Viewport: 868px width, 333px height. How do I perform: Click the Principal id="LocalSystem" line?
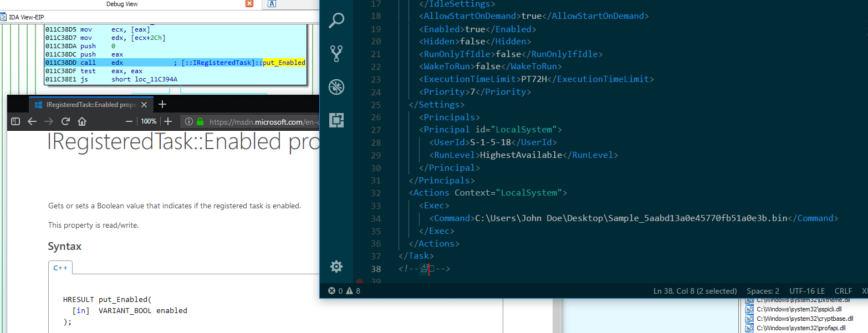[491, 130]
